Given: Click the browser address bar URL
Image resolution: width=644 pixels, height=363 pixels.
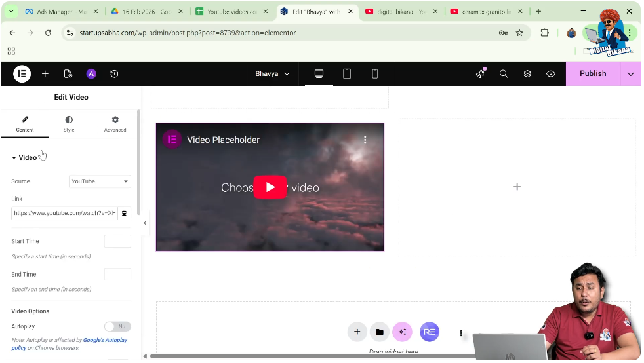Looking at the screenshot, I should pos(188,33).
